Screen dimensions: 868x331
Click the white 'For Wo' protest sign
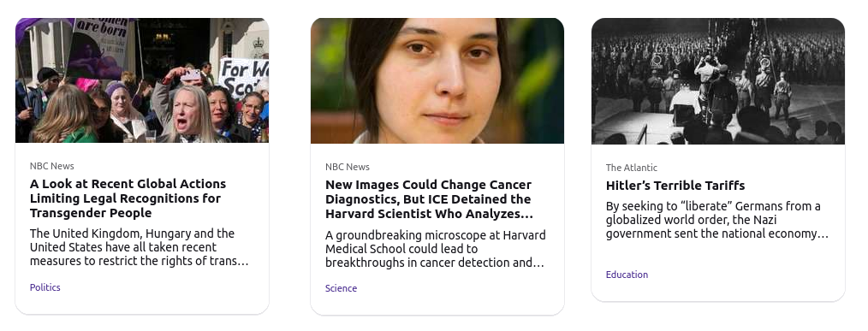point(245,76)
